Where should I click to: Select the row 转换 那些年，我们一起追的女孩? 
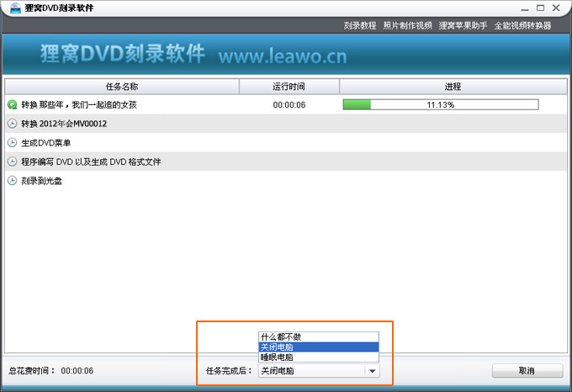286,105
